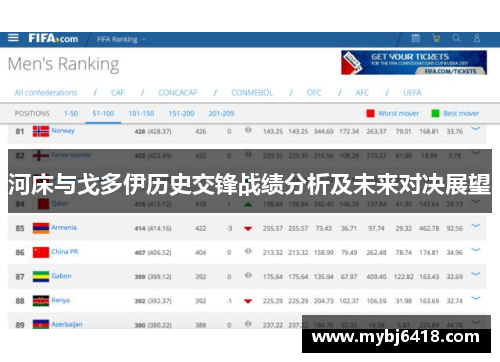Open the China PR team link
The image size is (500, 362).
pos(65,252)
